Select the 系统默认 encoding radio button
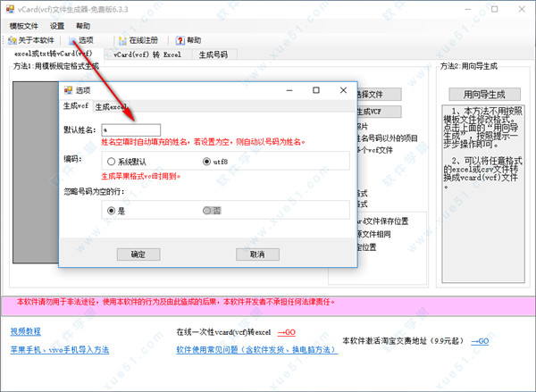536x392 pixels. point(112,162)
